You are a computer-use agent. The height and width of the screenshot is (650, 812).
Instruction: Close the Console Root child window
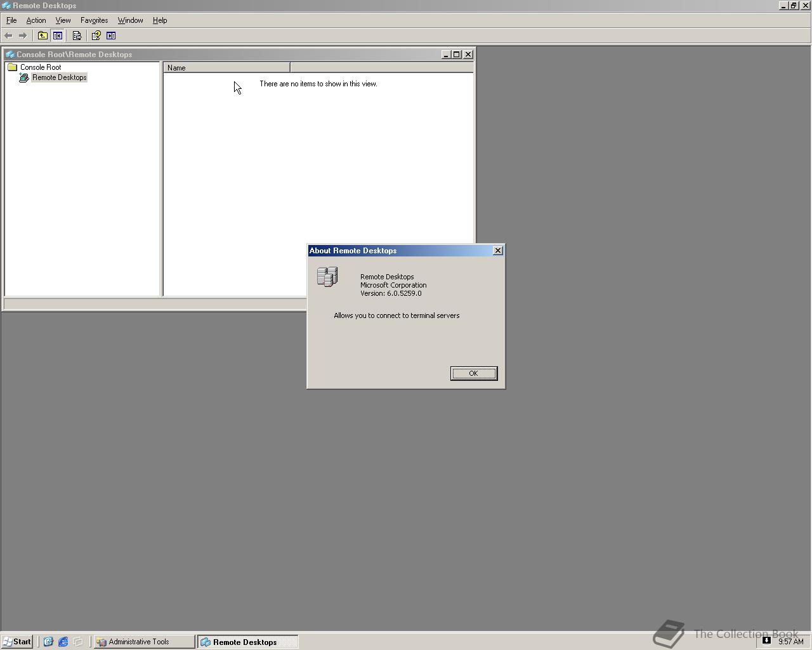pyautogui.click(x=468, y=55)
